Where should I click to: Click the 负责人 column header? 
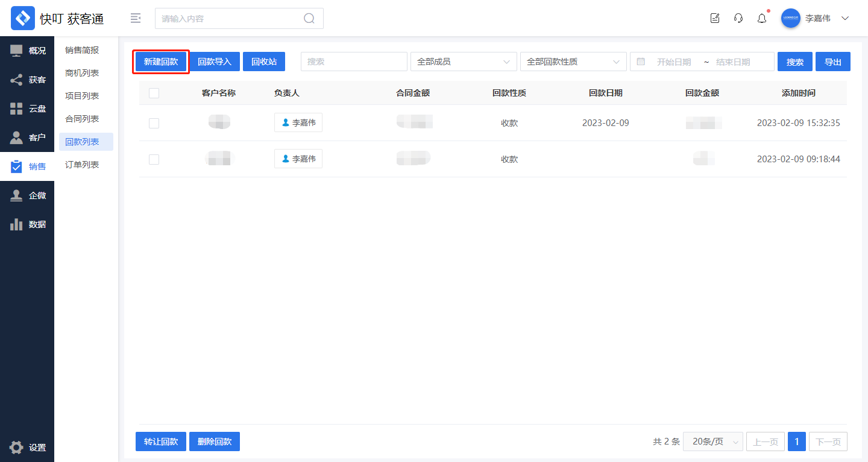click(287, 93)
